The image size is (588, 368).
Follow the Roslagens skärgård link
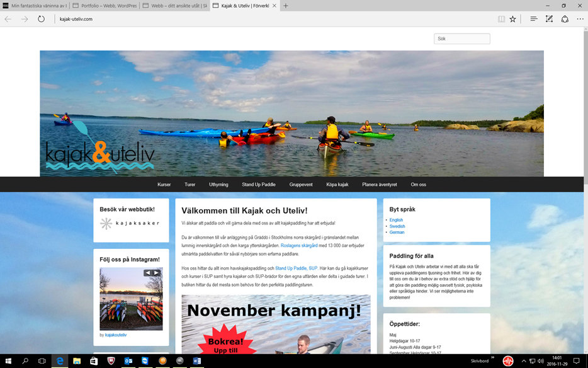point(299,246)
